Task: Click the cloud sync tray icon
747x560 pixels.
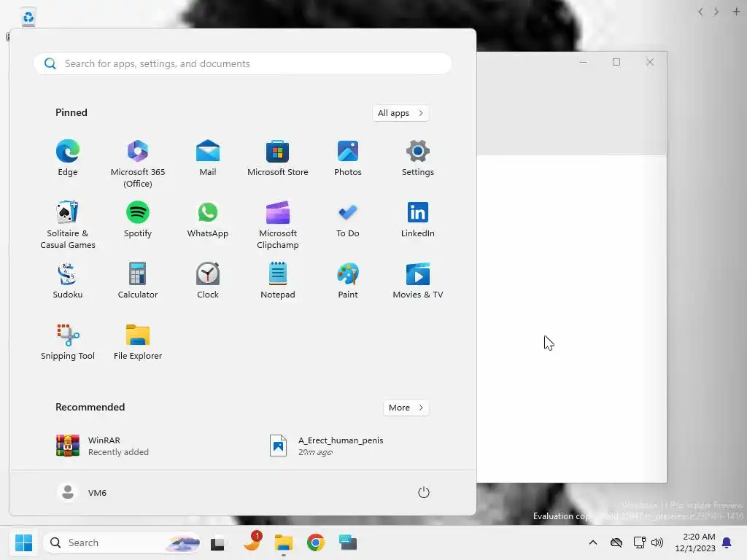Action: pyautogui.click(x=616, y=542)
